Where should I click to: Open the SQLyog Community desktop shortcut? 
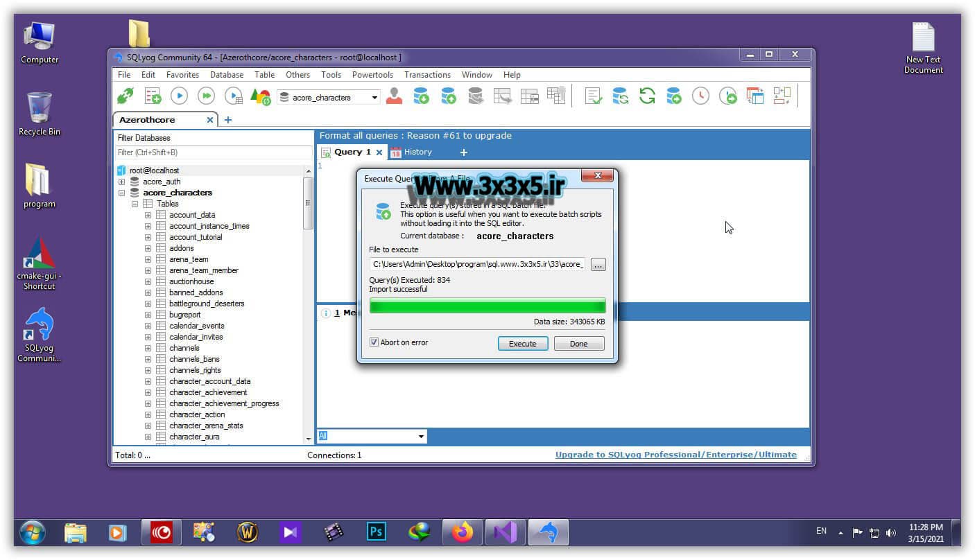40,335
